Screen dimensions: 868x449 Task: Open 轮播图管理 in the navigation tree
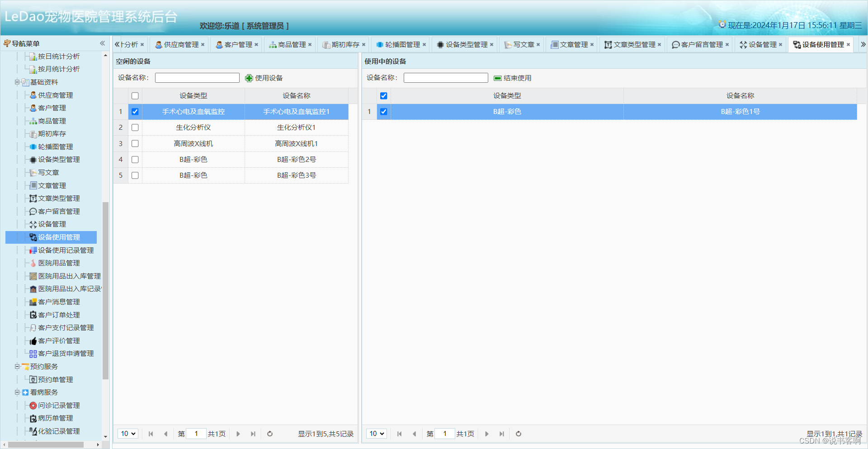pyautogui.click(x=55, y=147)
